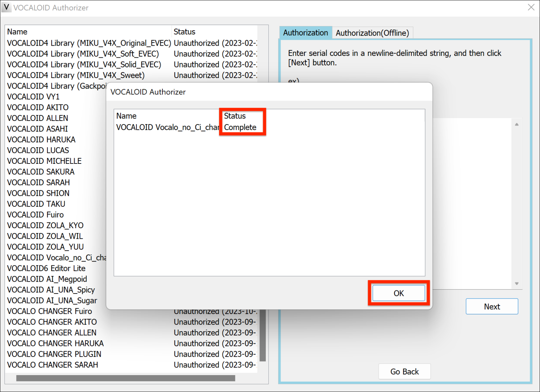Select VOCALOID AKITO in the library list

(38, 107)
